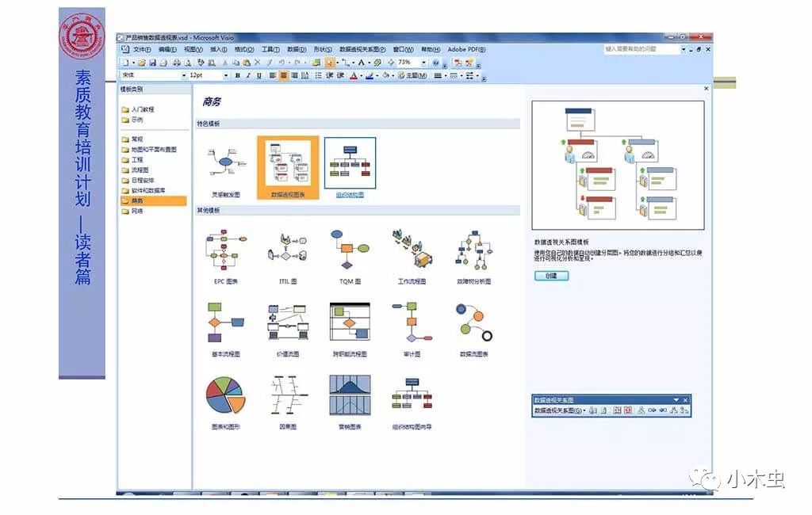Select the TQM 图 template
The width and height of the screenshot is (812, 515).
click(x=350, y=257)
